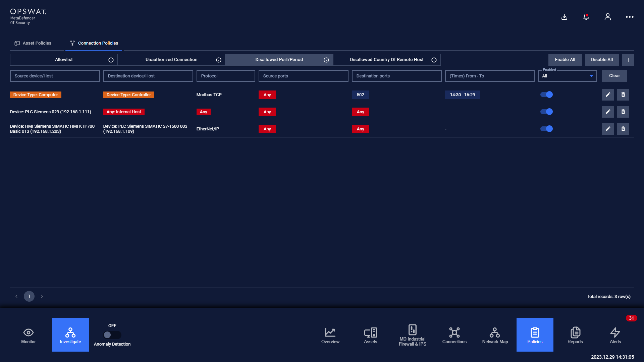Click page 1 button

(29, 296)
